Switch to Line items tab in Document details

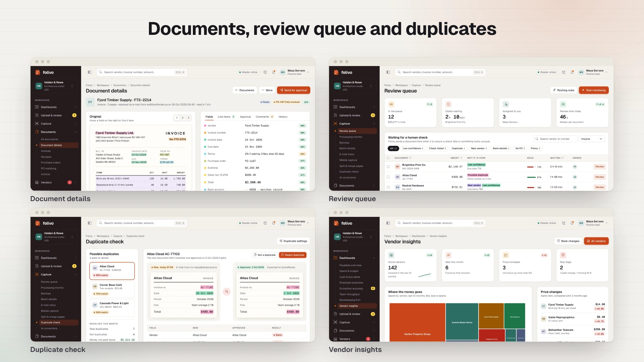tap(226, 117)
